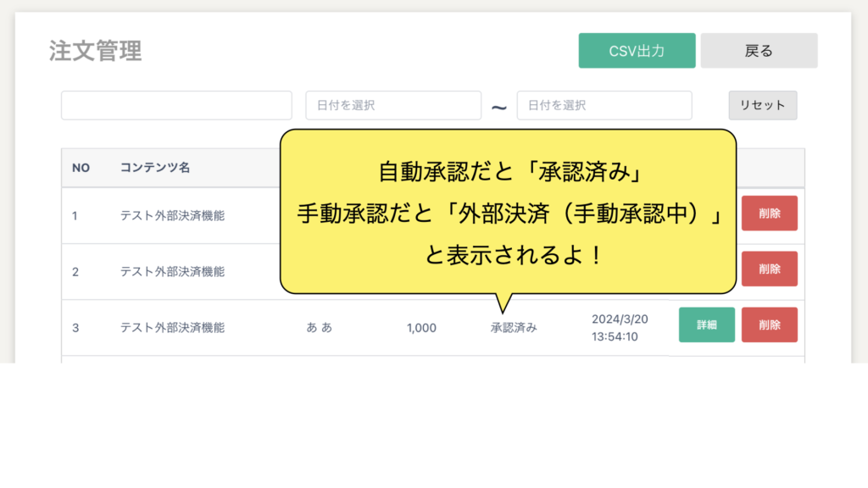The image size is (868, 488).
Task: Reset filters with the リセット button
Action: [x=762, y=105]
